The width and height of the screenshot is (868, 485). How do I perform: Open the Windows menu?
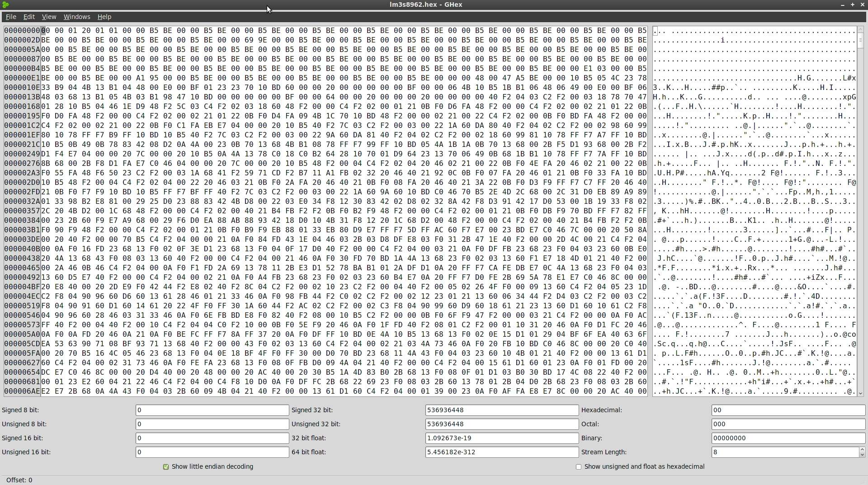[77, 17]
